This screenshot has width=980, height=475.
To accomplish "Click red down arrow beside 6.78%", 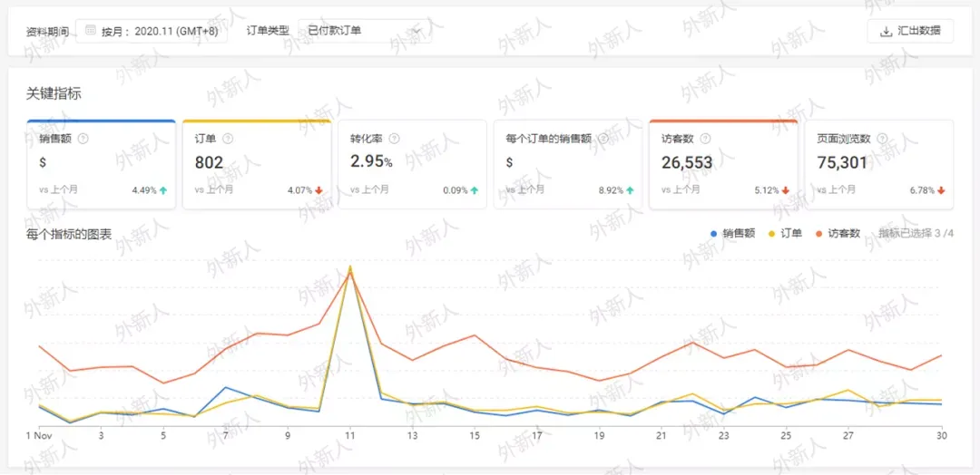I will 941,189.
